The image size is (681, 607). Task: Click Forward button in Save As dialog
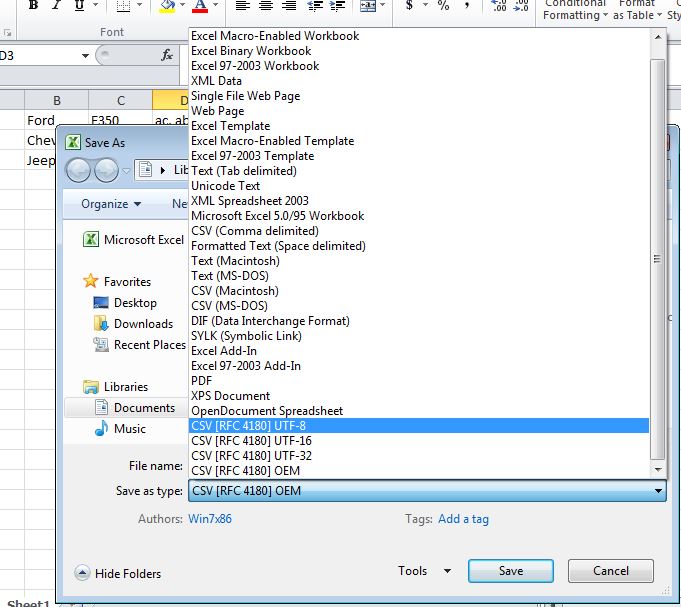tap(106, 170)
